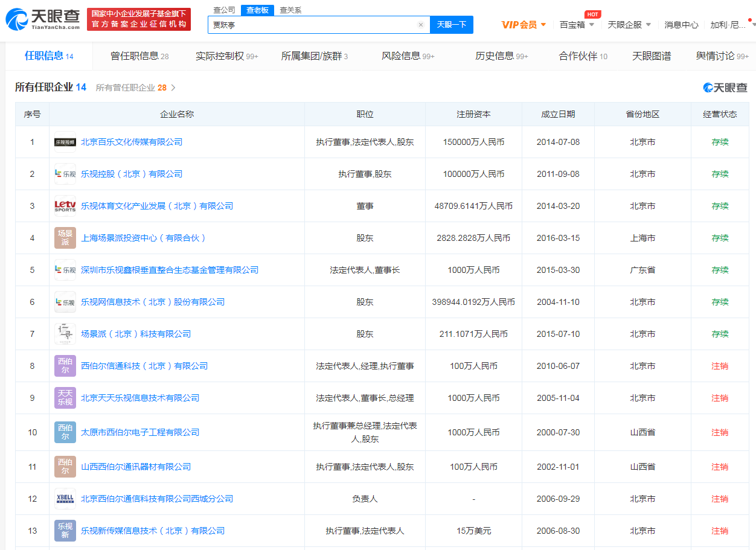Expand the VIP会员 dropdown menu
This screenshot has height=550, width=756.
click(524, 25)
